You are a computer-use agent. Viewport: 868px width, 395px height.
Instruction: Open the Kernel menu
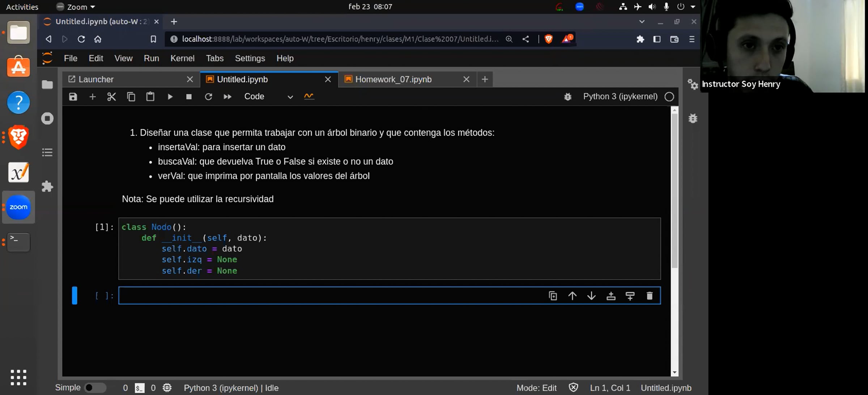[x=182, y=58]
